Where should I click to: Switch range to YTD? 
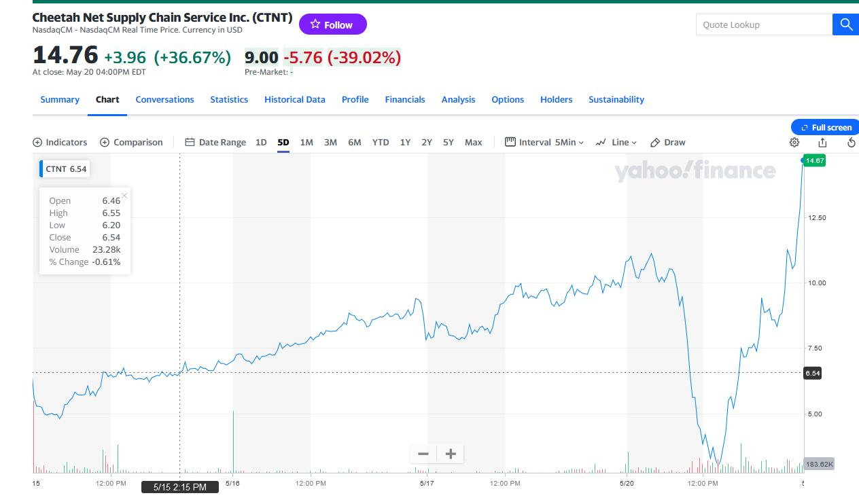tap(381, 143)
